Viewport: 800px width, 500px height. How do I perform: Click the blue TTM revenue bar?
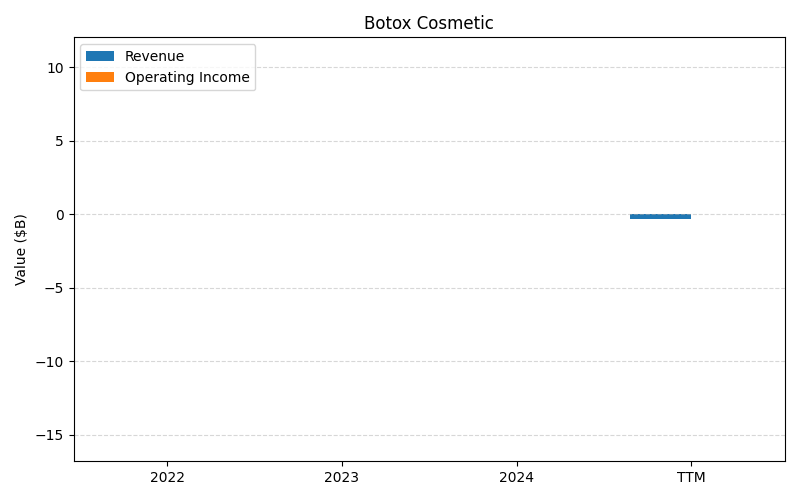click(660, 217)
